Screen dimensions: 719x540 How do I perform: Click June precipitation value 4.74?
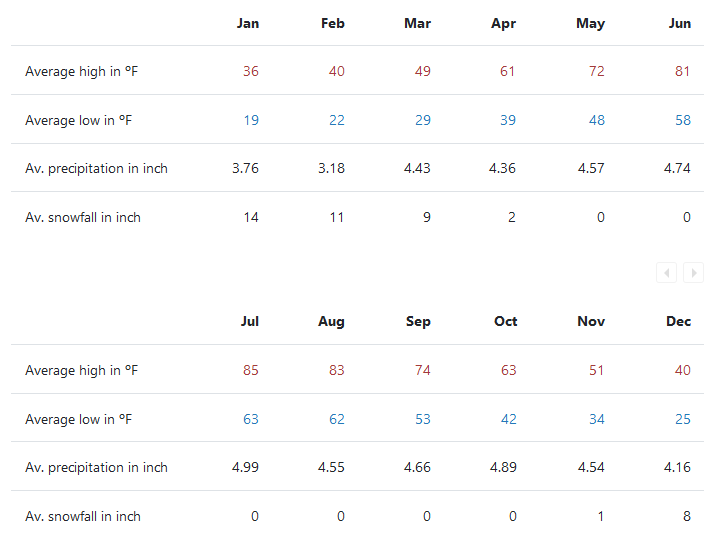(677, 168)
